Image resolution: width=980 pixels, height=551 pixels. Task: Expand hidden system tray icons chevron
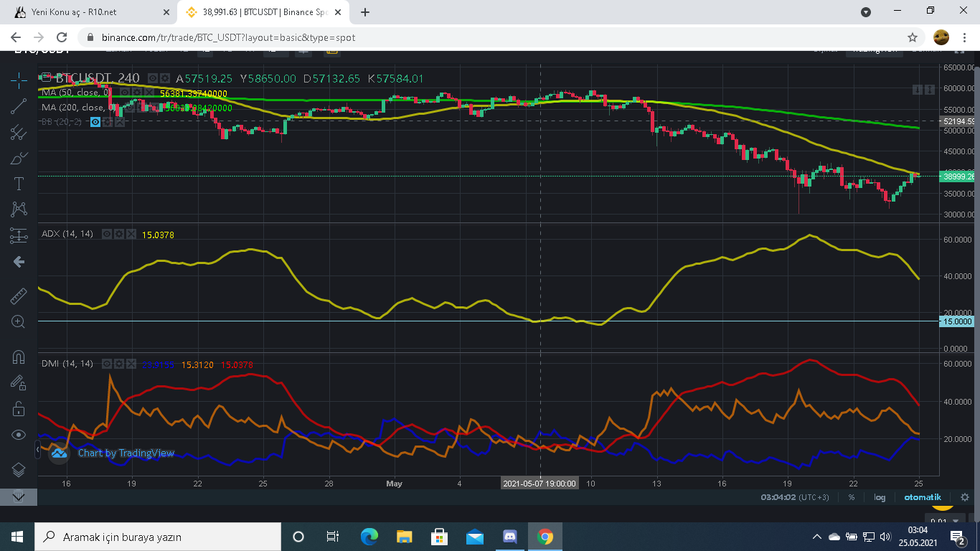(x=816, y=537)
